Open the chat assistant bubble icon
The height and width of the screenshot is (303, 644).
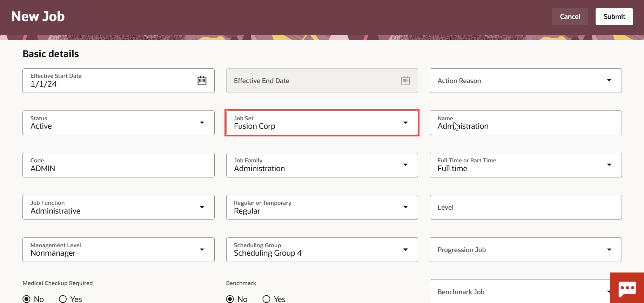(628, 288)
